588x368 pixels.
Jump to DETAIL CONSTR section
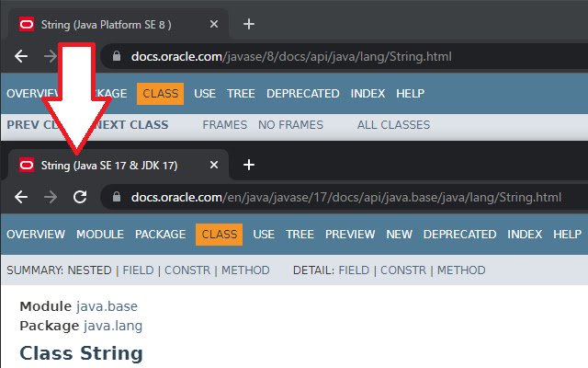(x=403, y=270)
